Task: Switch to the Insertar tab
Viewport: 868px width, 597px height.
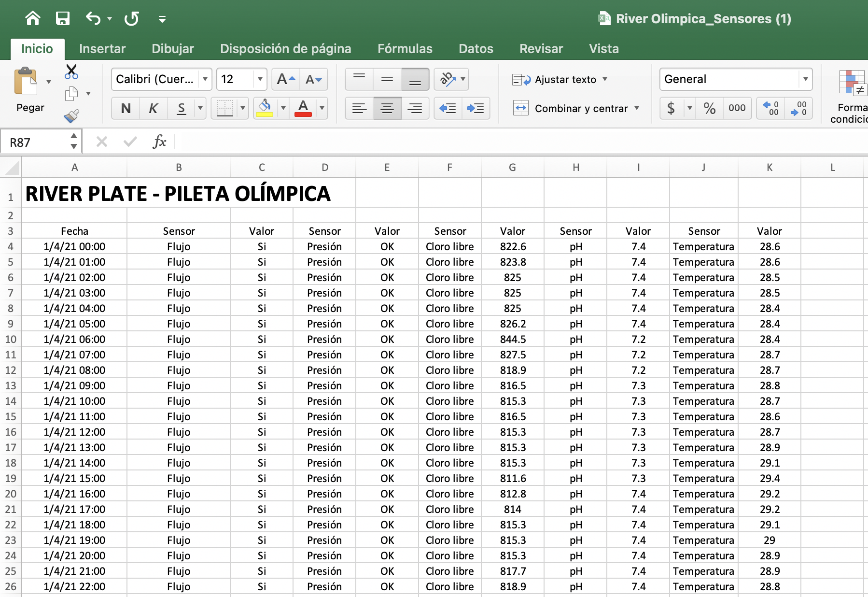Action: (102, 49)
